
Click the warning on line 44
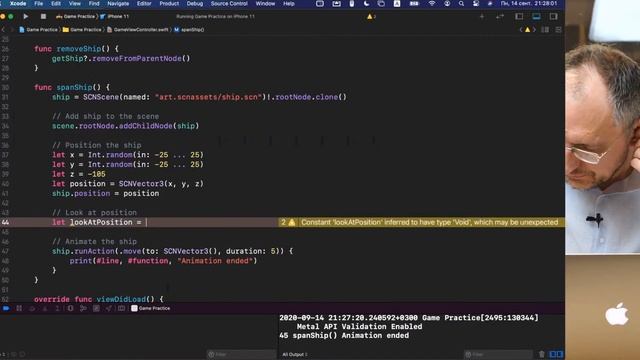(x=291, y=222)
